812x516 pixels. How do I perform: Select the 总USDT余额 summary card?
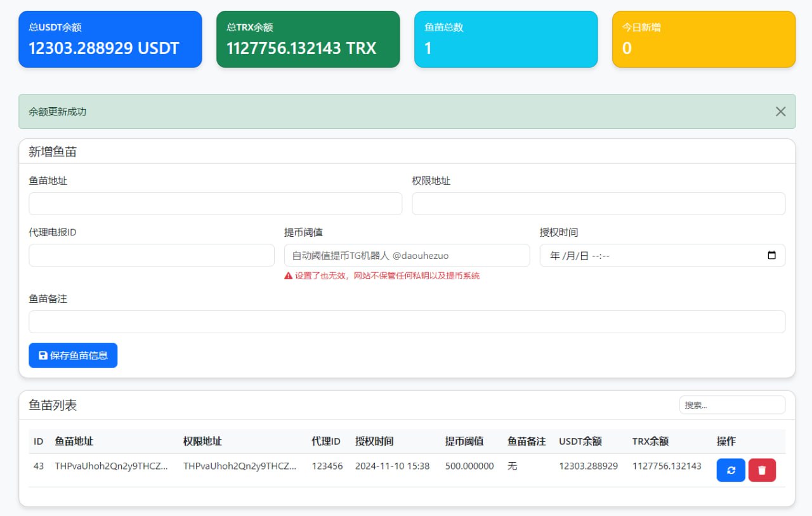tap(110, 39)
